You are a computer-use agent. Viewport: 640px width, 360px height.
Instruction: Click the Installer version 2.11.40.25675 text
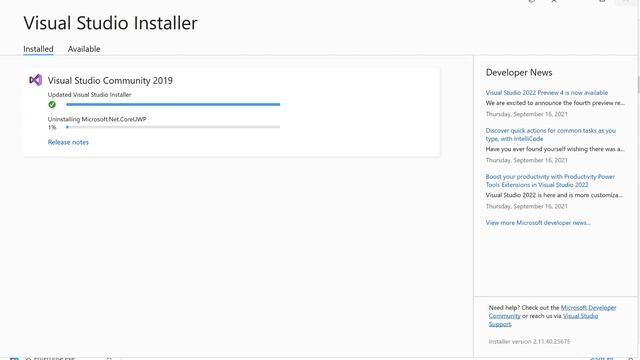coord(529,341)
